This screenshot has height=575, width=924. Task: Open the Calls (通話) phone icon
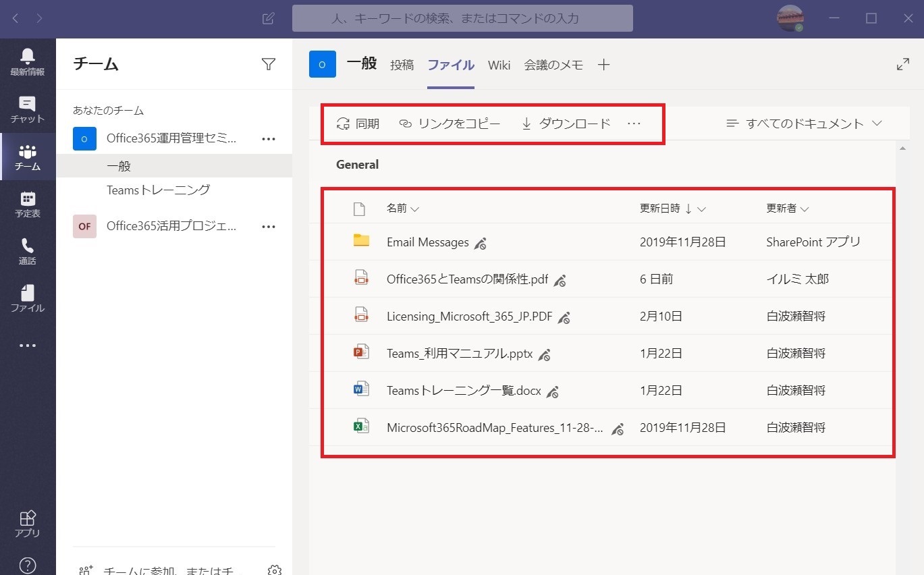(x=28, y=251)
